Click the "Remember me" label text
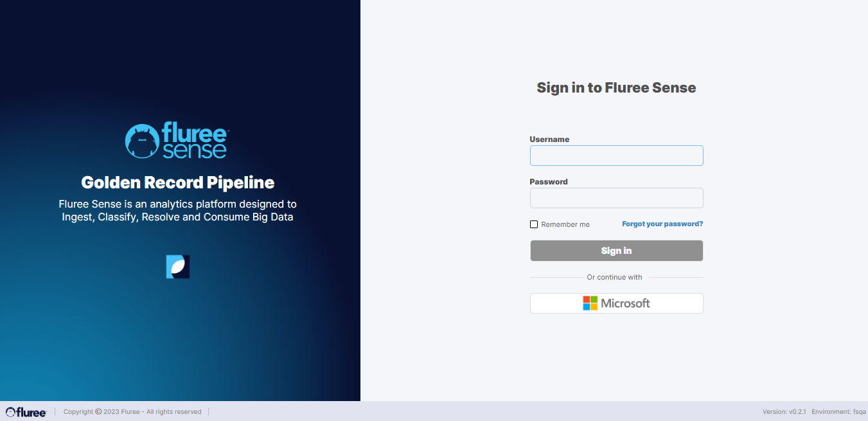This screenshot has width=868, height=421. pos(565,224)
